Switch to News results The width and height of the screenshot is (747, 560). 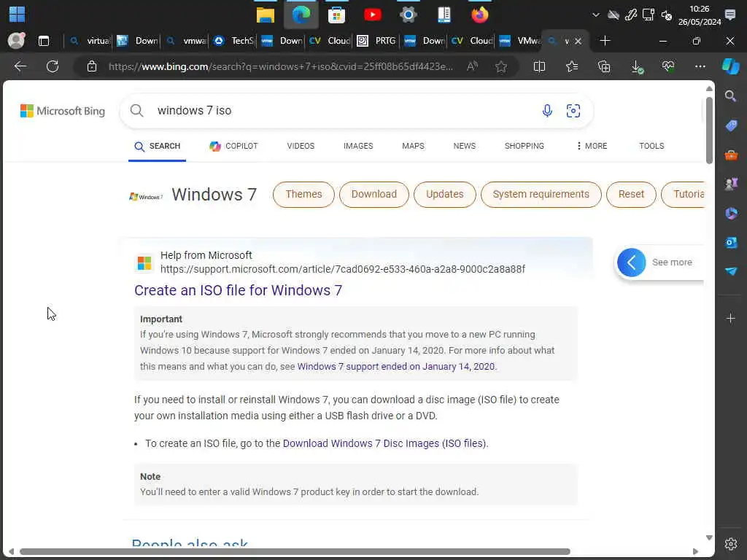(465, 146)
